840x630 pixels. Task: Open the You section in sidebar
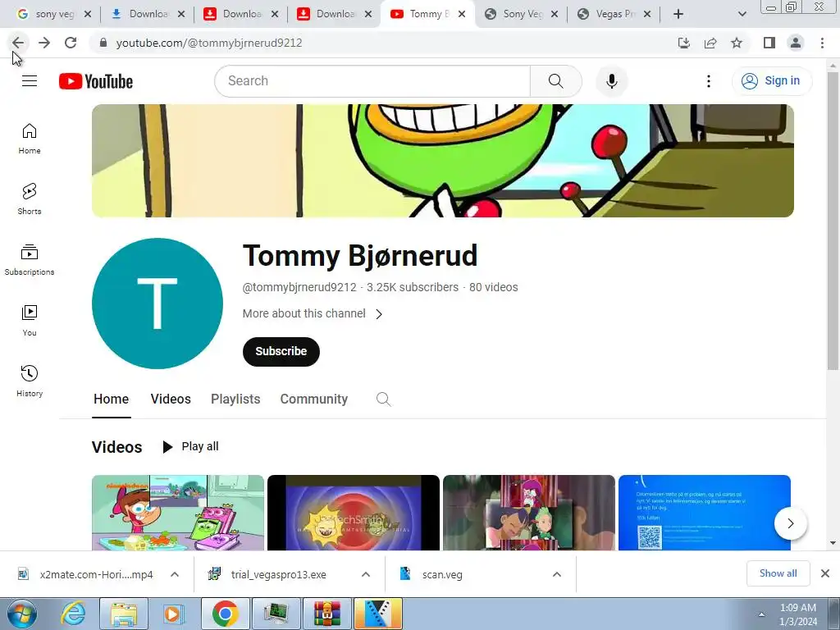[x=30, y=321]
